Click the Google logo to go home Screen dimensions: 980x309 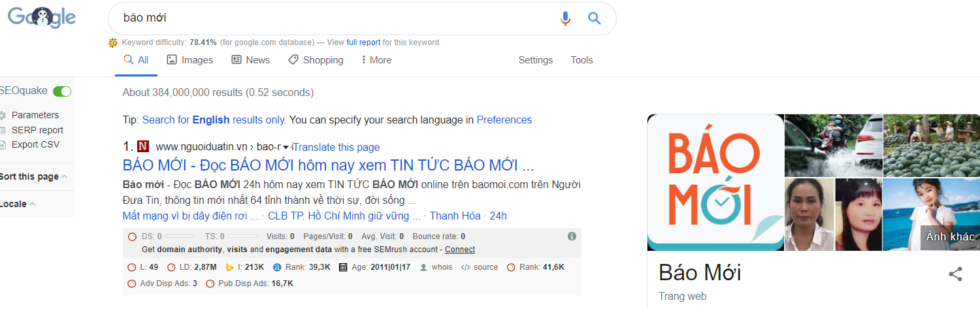[x=42, y=18]
